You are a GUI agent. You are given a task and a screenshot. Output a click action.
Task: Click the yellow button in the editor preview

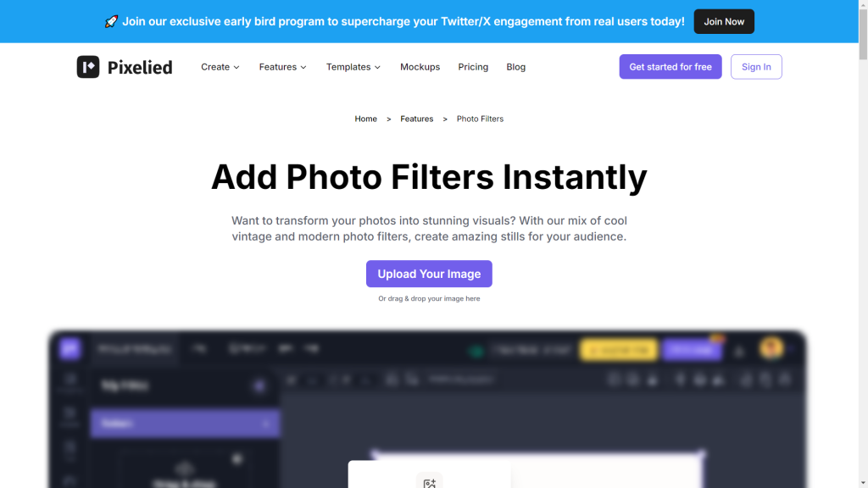click(618, 349)
